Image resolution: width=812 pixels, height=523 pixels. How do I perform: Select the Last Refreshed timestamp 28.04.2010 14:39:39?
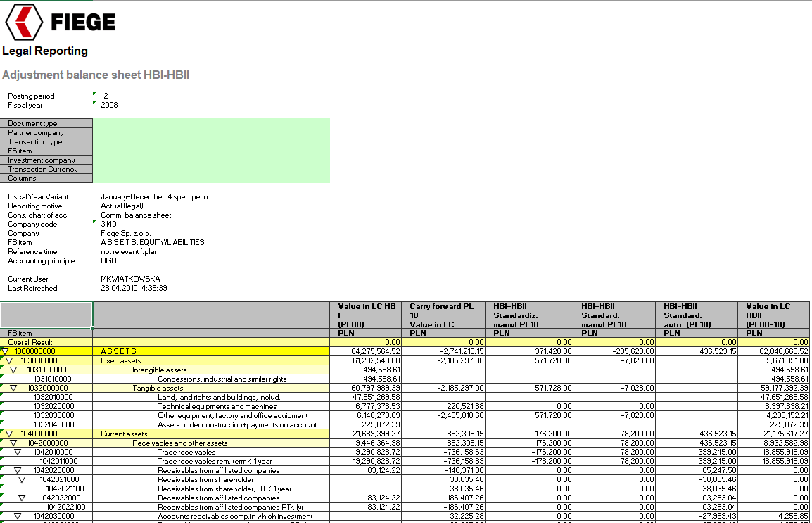coord(134,289)
